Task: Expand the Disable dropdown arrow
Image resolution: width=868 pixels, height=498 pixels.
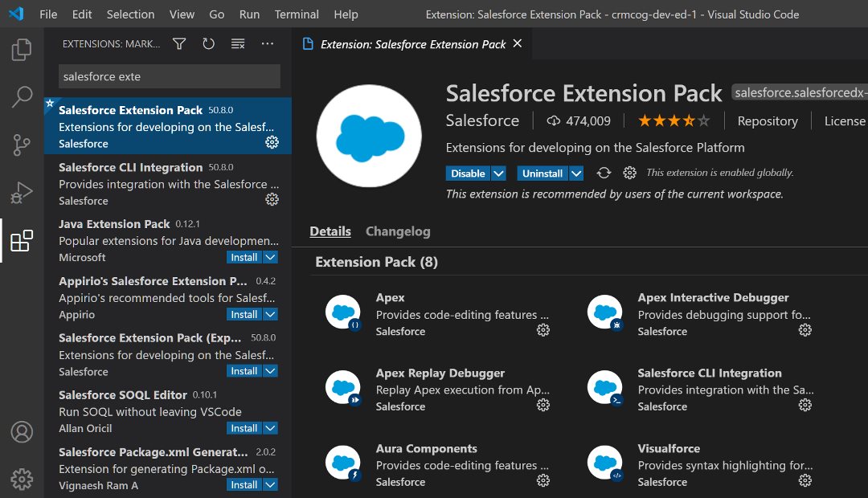Action: [x=498, y=173]
